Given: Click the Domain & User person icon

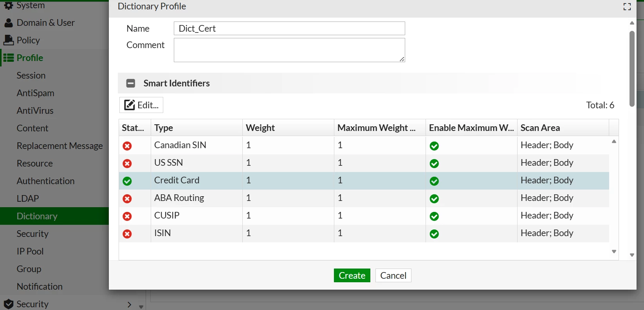Looking at the screenshot, I should [x=8, y=23].
